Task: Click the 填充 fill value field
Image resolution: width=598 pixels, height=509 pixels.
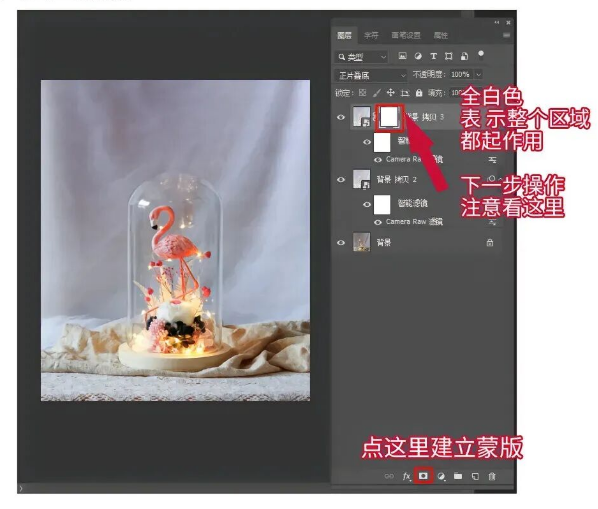Action: click(456, 93)
